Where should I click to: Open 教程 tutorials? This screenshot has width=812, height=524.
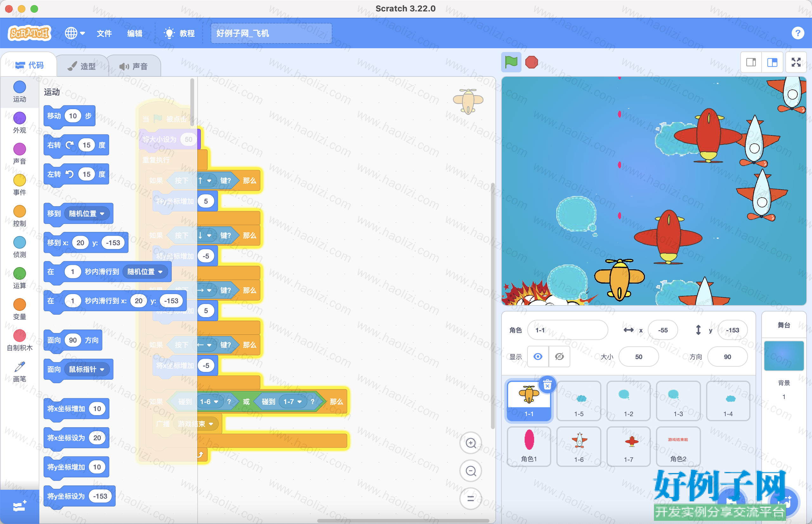(x=179, y=33)
